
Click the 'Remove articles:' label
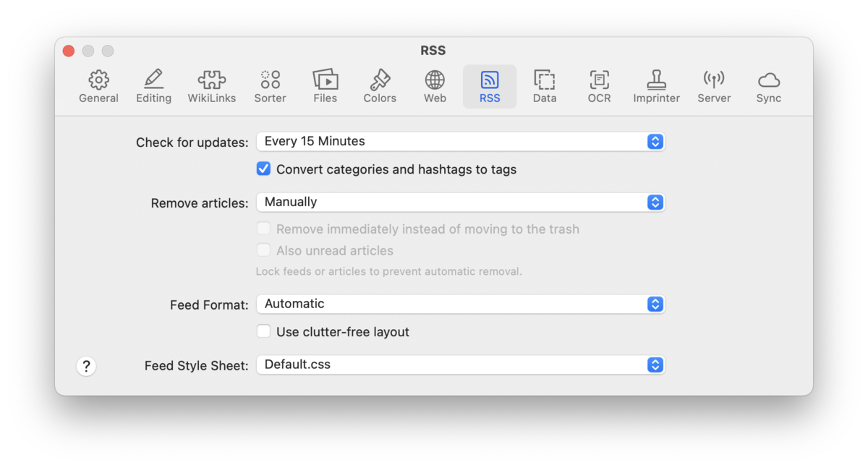tap(200, 203)
